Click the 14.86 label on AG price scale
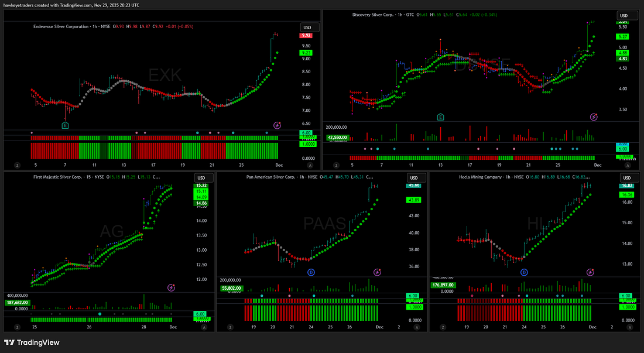 (201, 203)
